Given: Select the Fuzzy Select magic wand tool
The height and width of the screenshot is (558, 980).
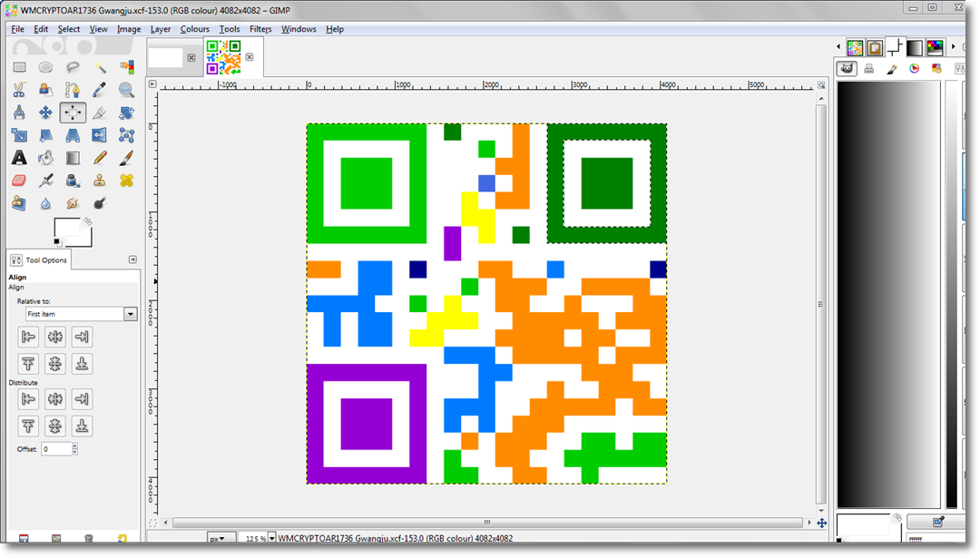Looking at the screenshot, I should pyautogui.click(x=100, y=67).
